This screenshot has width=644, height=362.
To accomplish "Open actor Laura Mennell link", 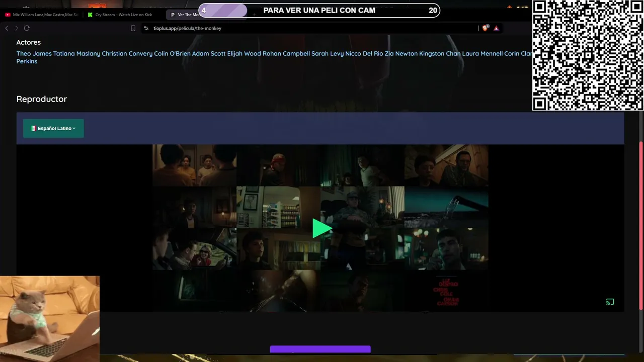I will (x=482, y=53).
